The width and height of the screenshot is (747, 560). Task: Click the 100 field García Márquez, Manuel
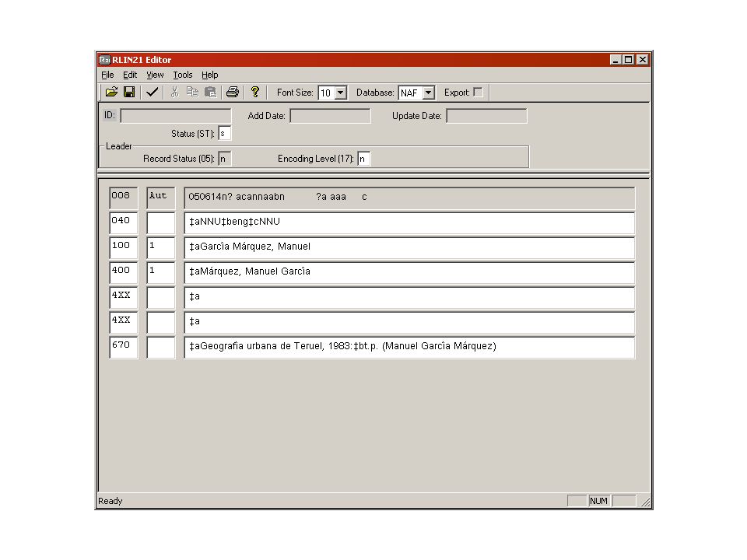pyautogui.click(x=409, y=247)
